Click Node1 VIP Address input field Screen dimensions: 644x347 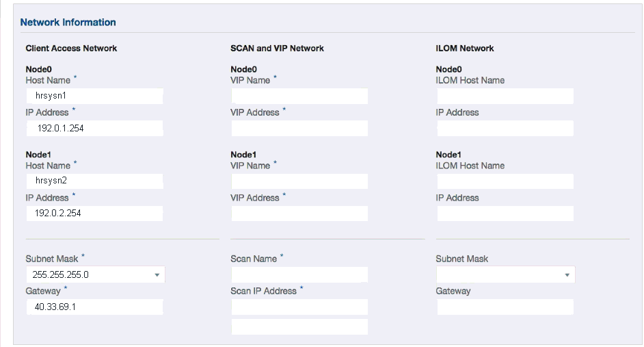[299, 214]
